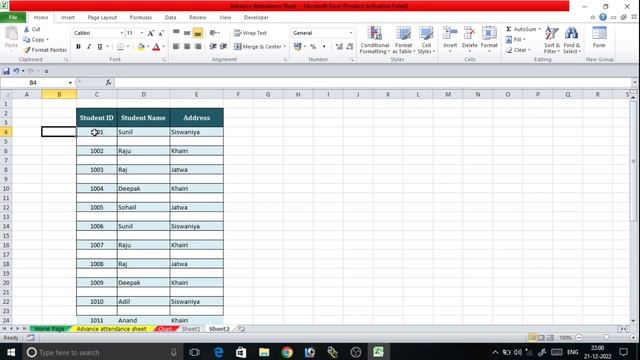
Task: Open the font size dropdown
Action: click(x=142, y=33)
